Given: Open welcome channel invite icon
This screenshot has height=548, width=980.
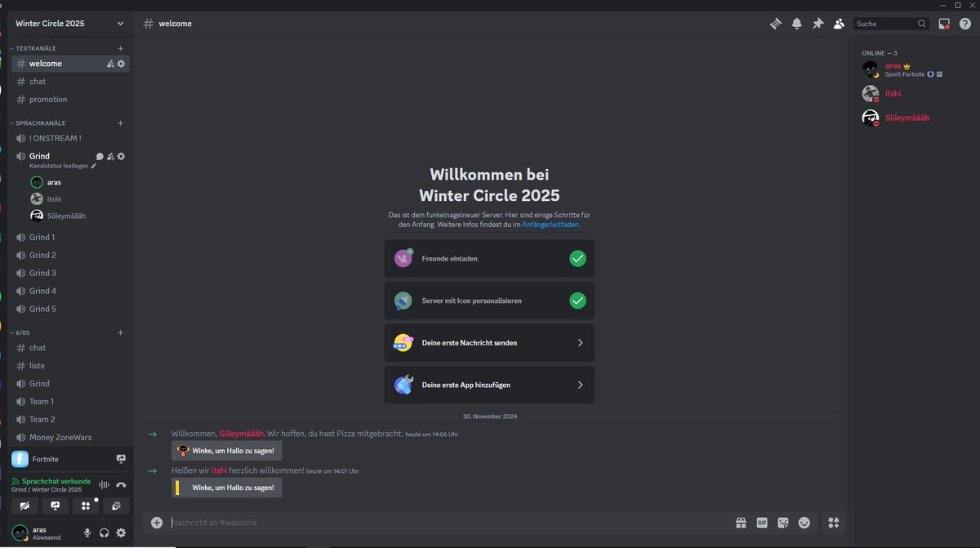Looking at the screenshot, I should click(110, 64).
